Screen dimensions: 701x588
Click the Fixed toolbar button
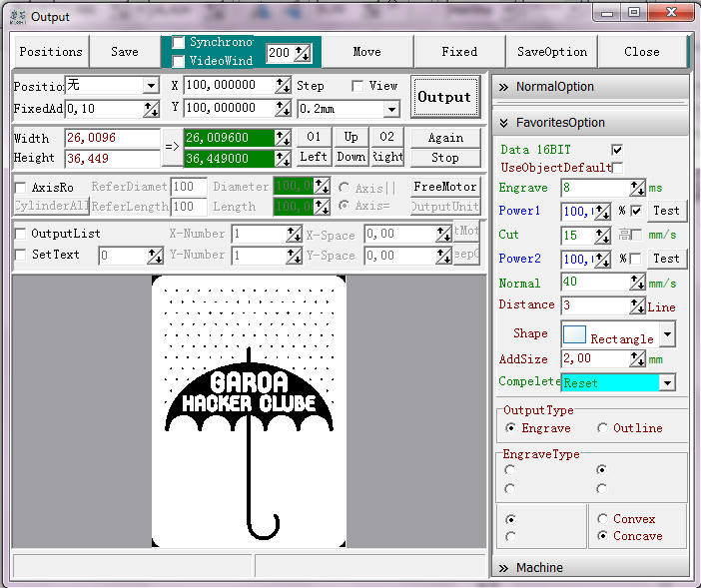tap(459, 52)
